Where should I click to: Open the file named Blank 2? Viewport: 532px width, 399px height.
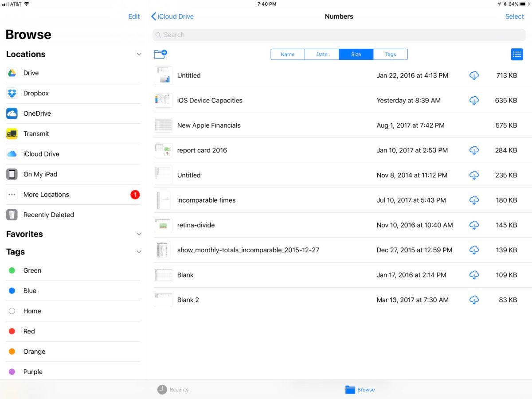188,300
